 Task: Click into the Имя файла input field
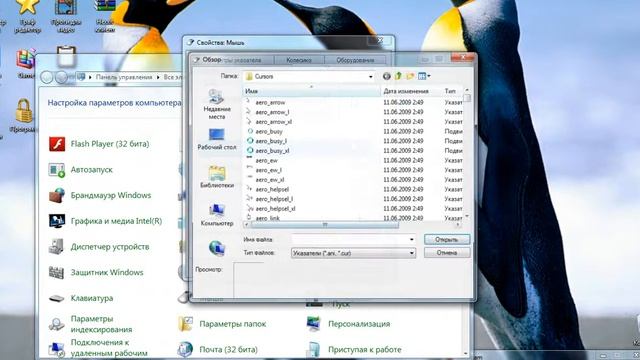coord(350,240)
